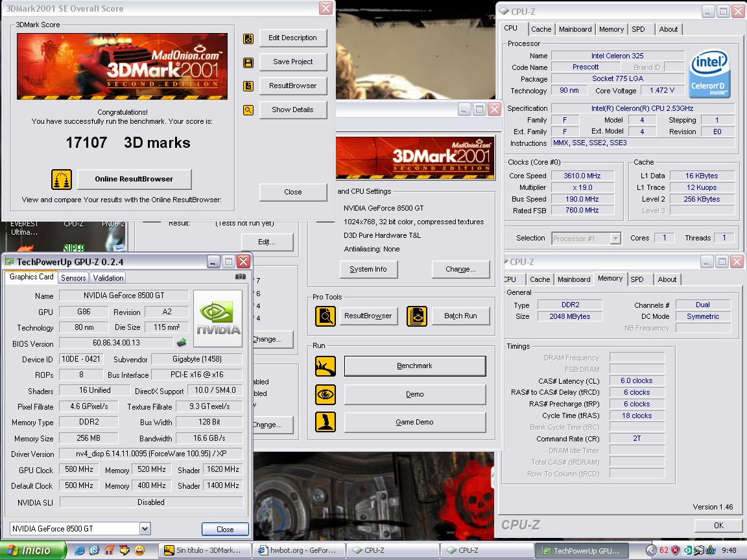Click the Show Details button
Screen dimensions: 747x560
click(292, 110)
